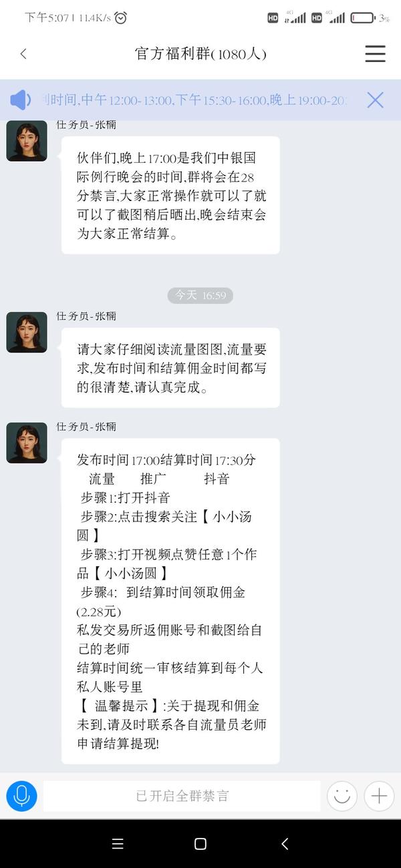Open the emoji smiley picker
Image resolution: width=401 pixels, height=868 pixels.
point(342,796)
